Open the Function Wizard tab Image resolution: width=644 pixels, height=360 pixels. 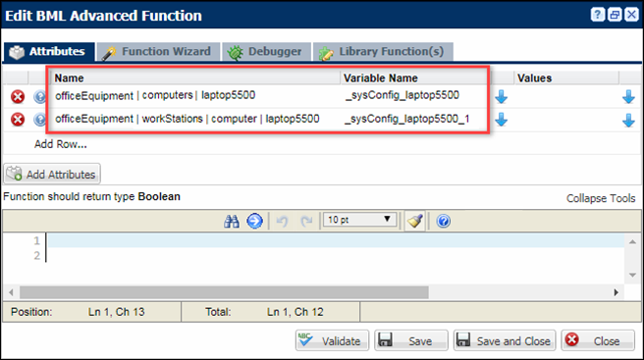click(158, 52)
